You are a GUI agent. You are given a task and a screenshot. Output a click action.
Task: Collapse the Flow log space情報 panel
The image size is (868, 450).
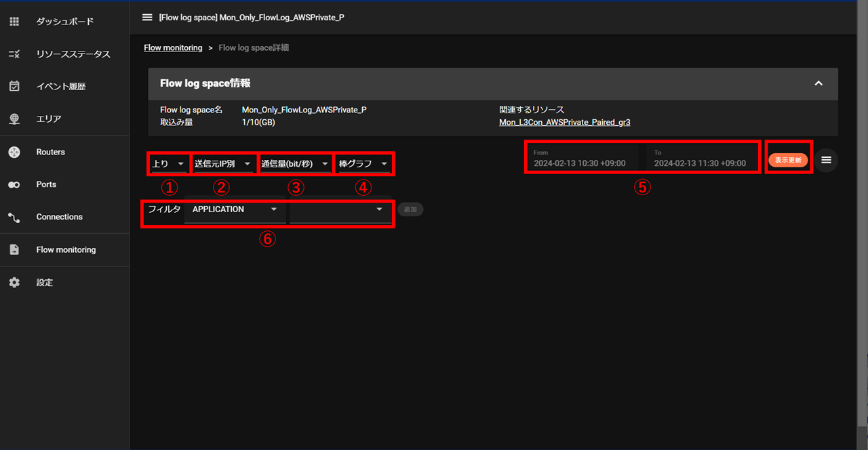(x=818, y=83)
